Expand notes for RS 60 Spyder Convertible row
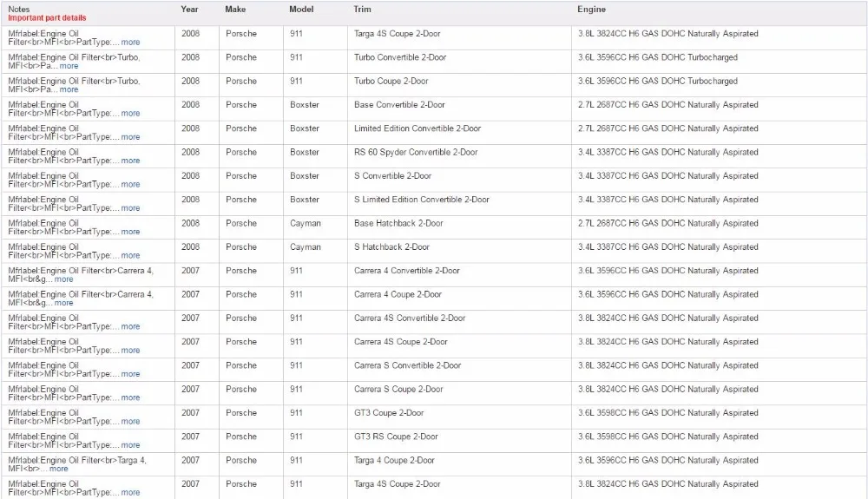 [x=130, y=161]
